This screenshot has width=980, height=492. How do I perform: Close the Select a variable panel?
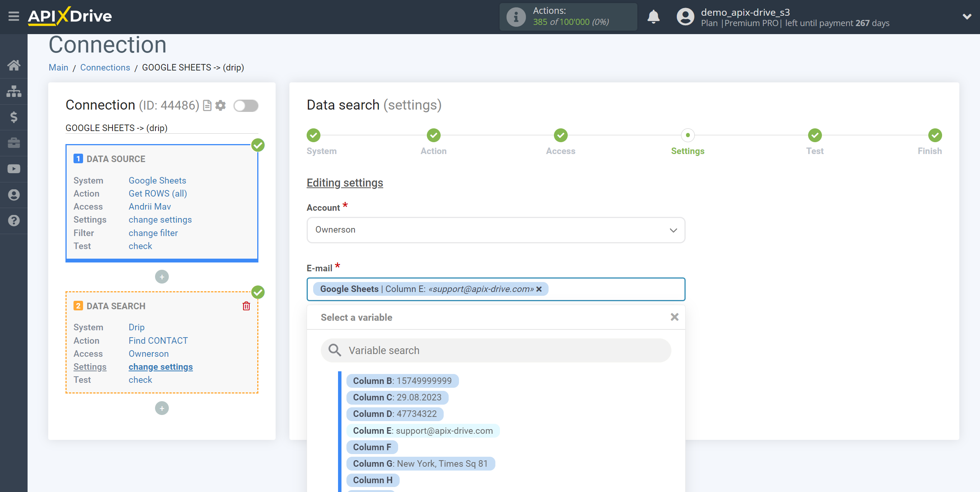(x=675, y=317)
